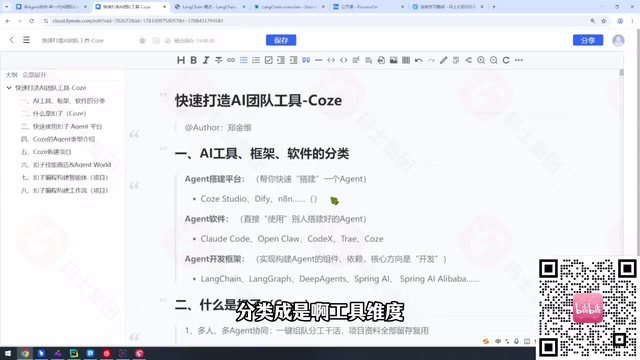Viewport: 640px width, 360px height.
Task: Jump to outline item 五、Coze新建项目
Action: click(x=46, y=152)
